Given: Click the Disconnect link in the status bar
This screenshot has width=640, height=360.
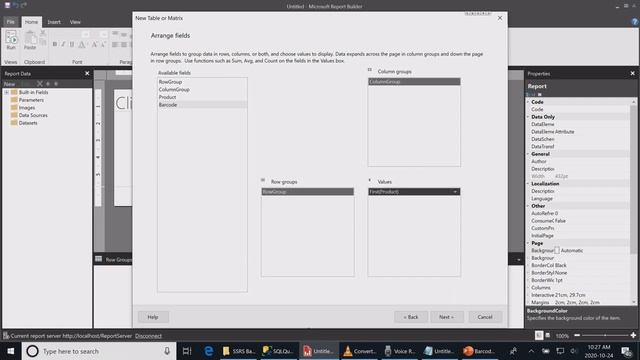Looking at the screenshot, I should 149,336.
